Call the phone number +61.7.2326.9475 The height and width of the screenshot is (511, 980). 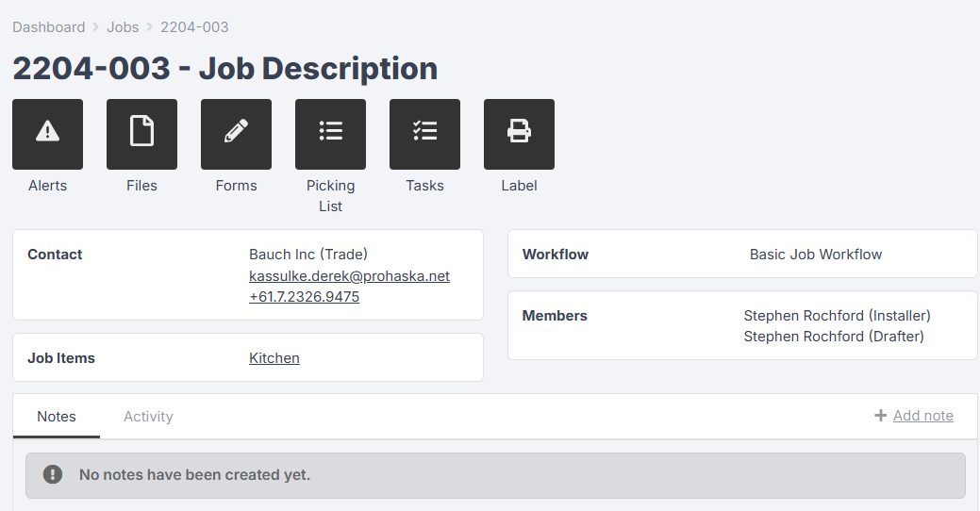(x=305, y=297)
